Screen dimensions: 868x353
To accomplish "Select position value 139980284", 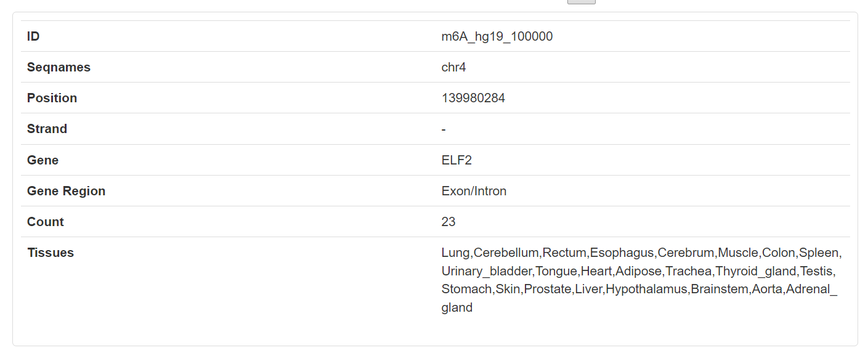I will pyautogui.click(x=473, y=98).
